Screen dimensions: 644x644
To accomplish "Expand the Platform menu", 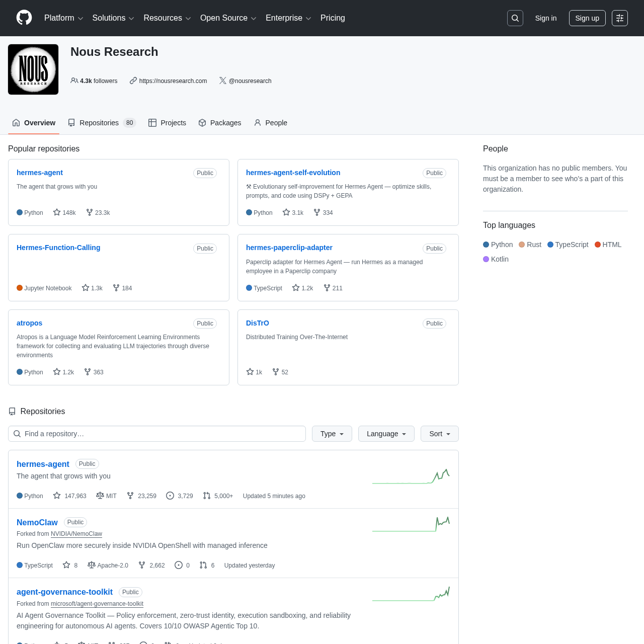I will (64, 18).
